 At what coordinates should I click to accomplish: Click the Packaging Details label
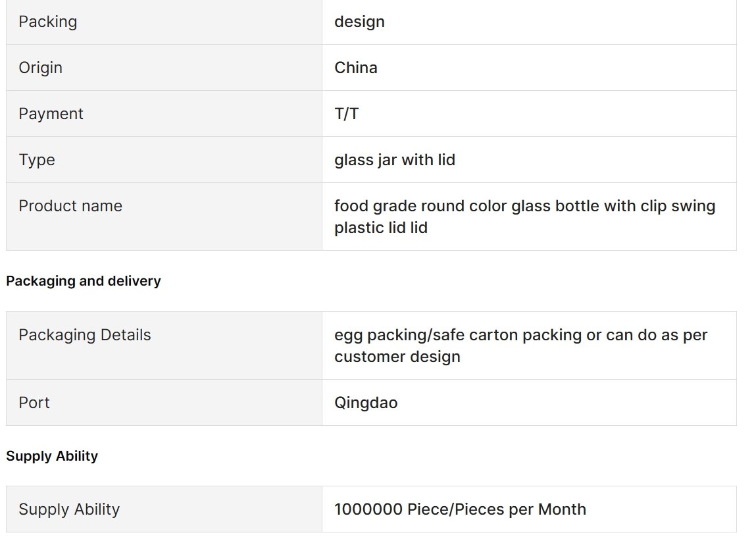[85, 334]
